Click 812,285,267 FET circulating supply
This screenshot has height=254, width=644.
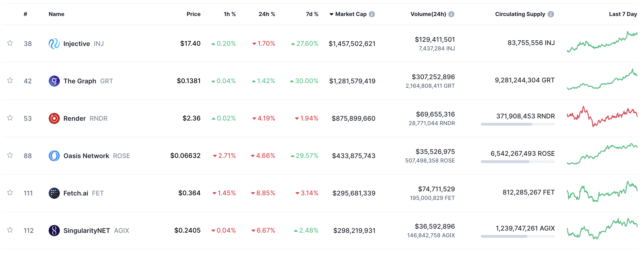point(529,192)
